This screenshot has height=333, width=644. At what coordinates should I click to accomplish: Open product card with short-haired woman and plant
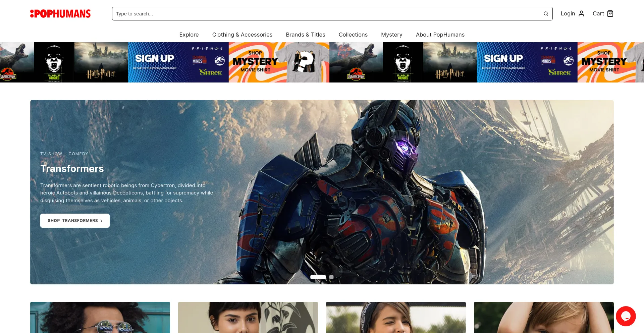tap(248, 317)
